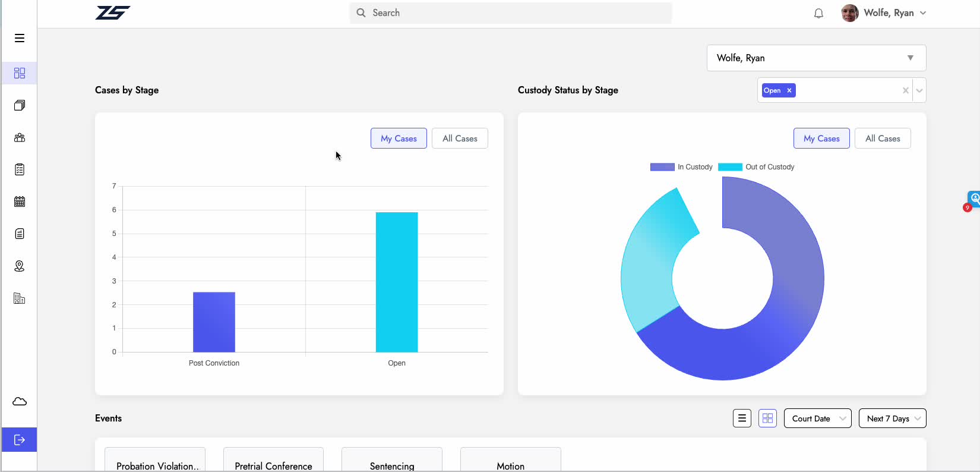Open the people group icon in sidebar
Image resolution: width=980 pixels, height=472 pixels.
point(20,137)
